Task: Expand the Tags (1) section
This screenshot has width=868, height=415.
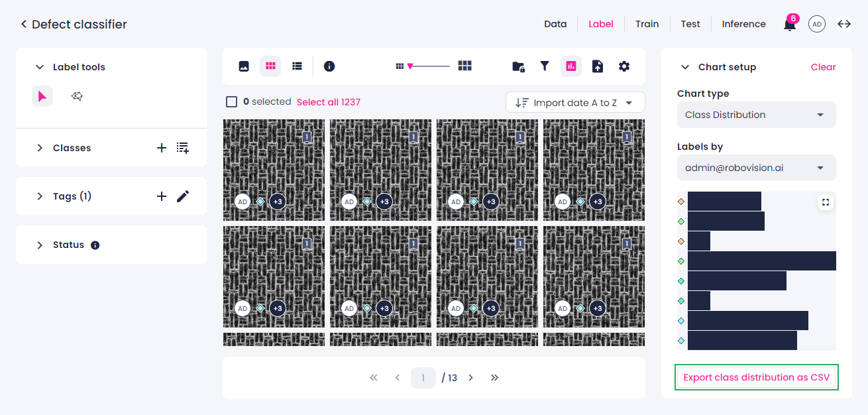Action: coord(40,196)
